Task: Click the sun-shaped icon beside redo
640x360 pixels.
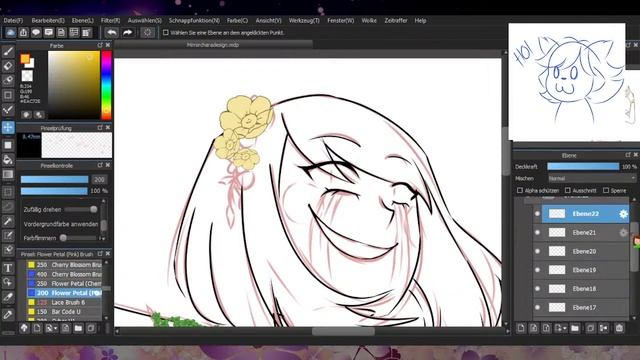Action: coord(147,33)
